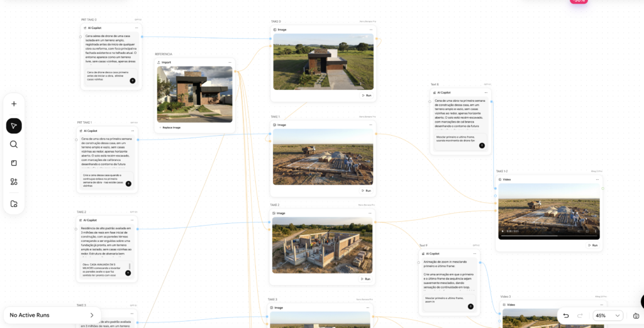The height and width of the screenshot is (328, 644).
Task: Run the TAKE 0 image node
Action: pyautogui.click(x=366, y=96)
